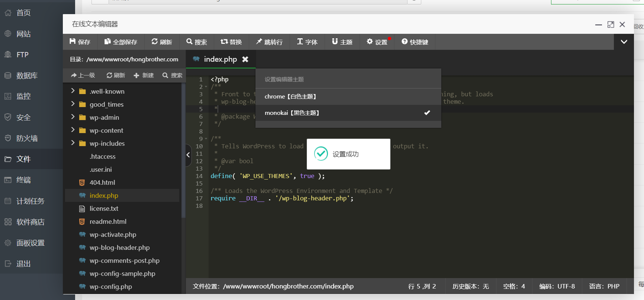Open wp-config-sample.php file
Image resolution: width=644 pixels, height=300 pixels.
pyautogui.click(x=122, y=274)
